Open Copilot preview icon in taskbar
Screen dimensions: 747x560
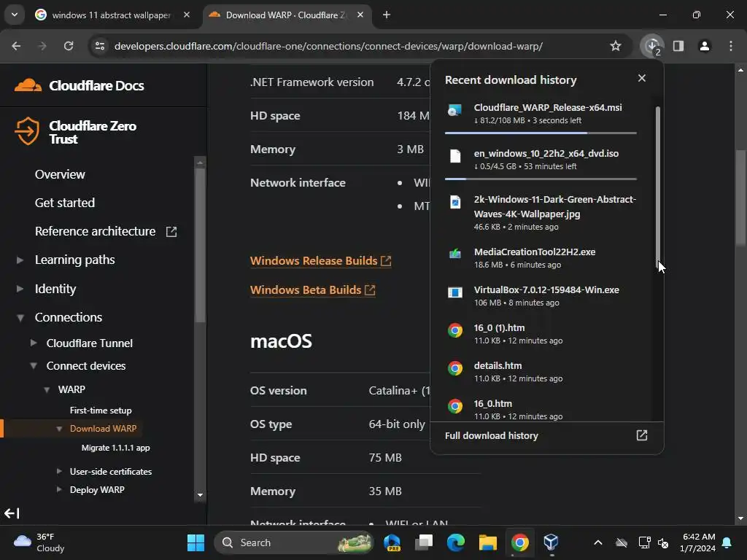392,542
